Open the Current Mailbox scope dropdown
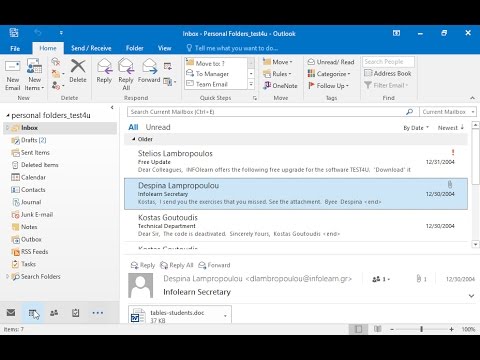This screenshot has width=480, height=360. tap(448, 112)
